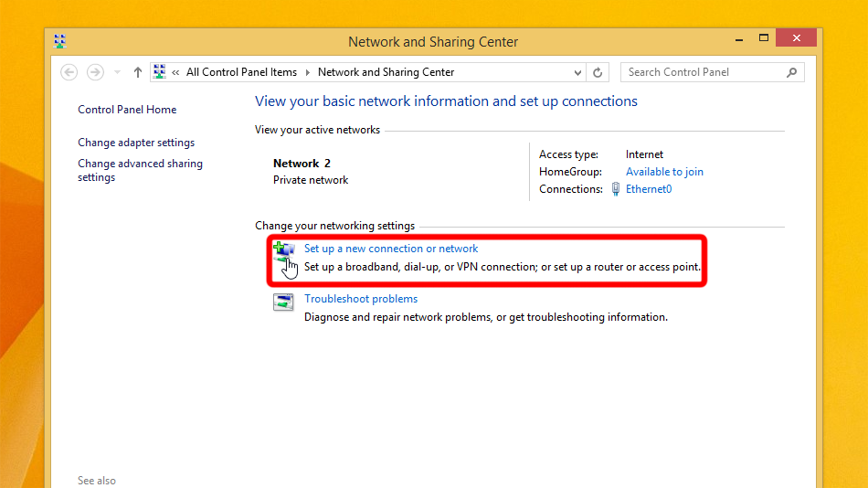
Task: Click the magnifier icon in the search box
Action: point(791,72)
